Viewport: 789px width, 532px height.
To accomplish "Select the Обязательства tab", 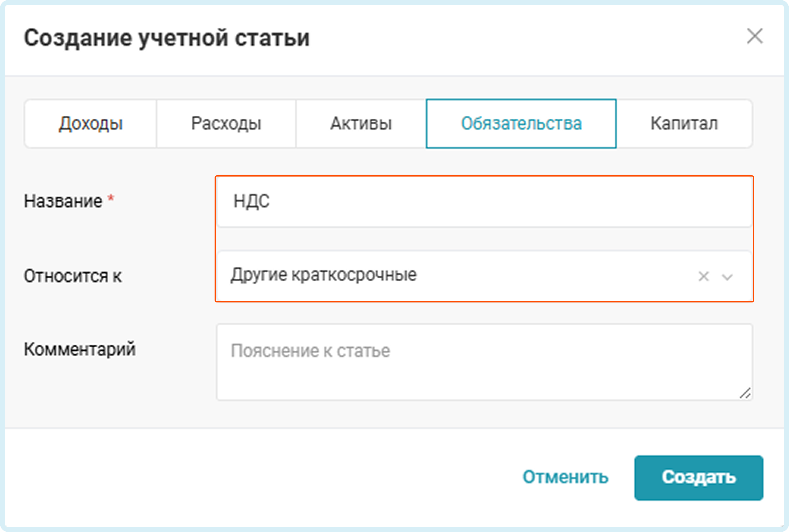I will (x=521, y=124).
